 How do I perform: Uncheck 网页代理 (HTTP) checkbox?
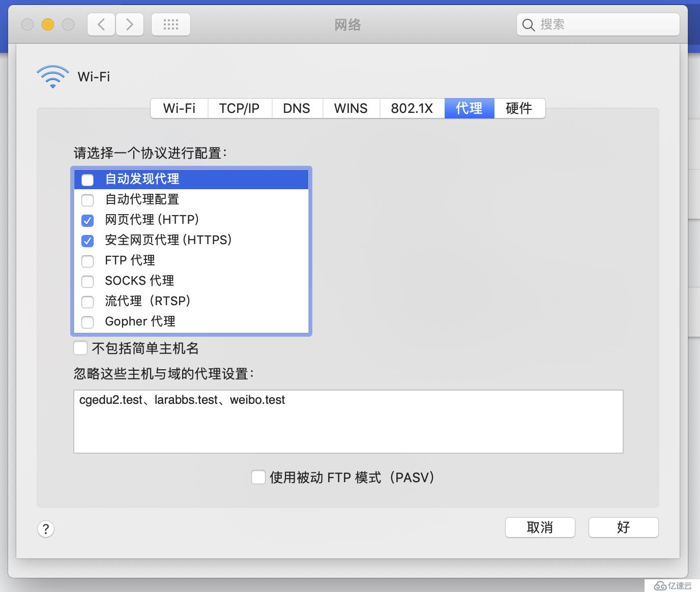[87, 220]
